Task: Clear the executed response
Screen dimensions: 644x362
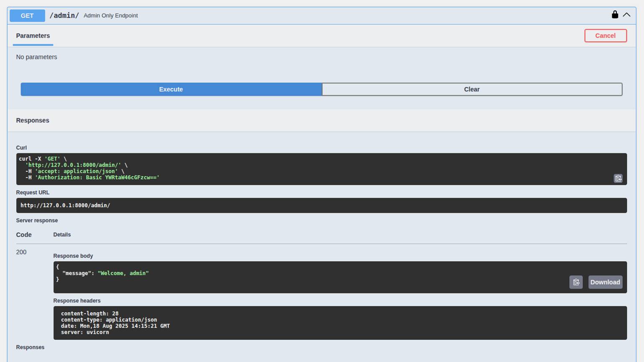Action: coord(472,89)
